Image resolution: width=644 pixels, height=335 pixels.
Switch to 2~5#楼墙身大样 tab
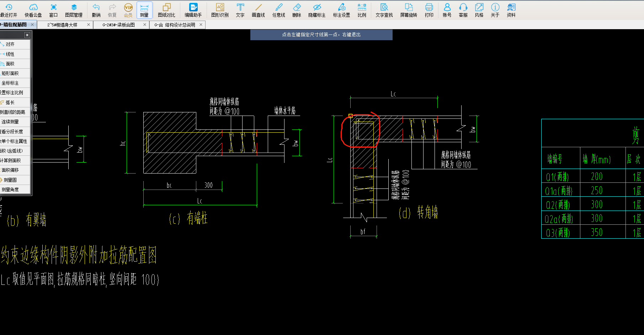pyautogui.click(x=62, y=25)
